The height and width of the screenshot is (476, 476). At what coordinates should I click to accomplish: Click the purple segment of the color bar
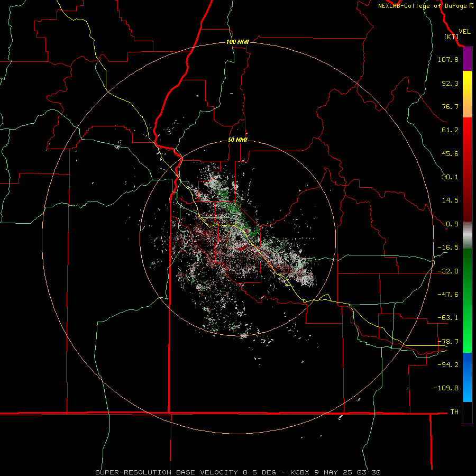(x=467, y=59)
